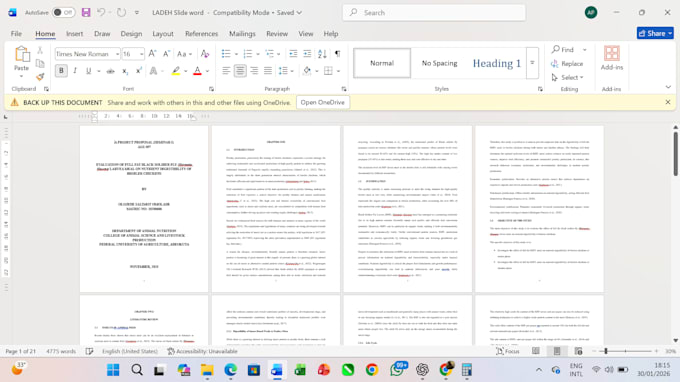
Task: Click the Windows Start button
Action: tap(113, 370)
